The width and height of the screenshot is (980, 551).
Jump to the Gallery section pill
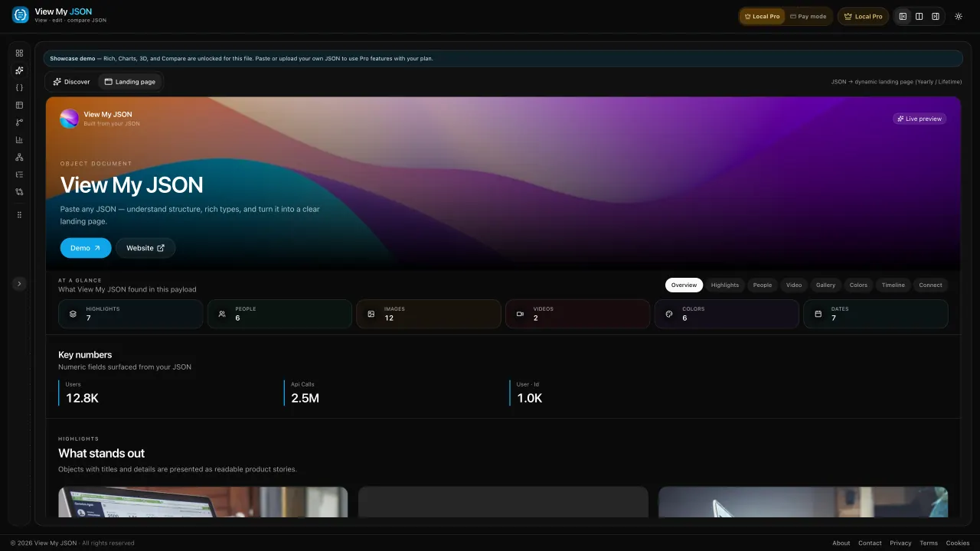click(x=825, y=285)
